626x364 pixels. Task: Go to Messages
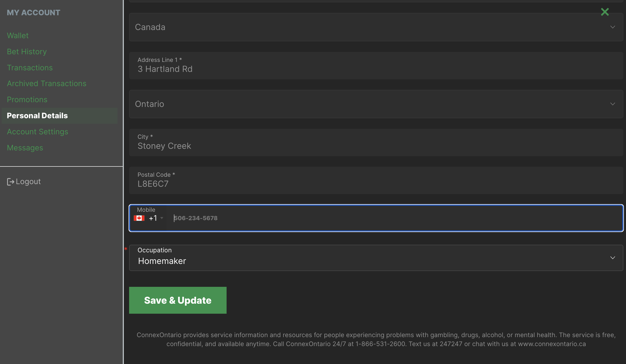coord(25,148)
